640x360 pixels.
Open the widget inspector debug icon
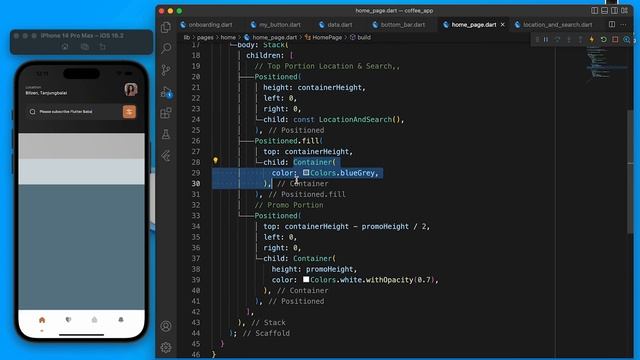click(627, 40)
